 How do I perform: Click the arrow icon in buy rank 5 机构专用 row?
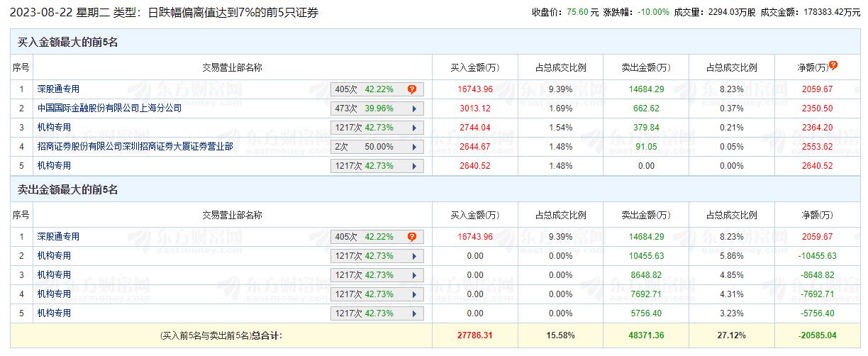coord(413,166)
